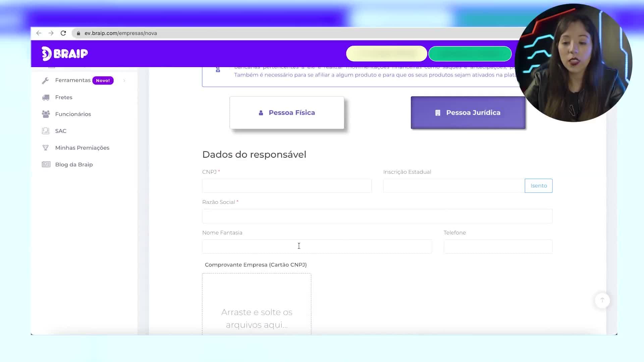Click the Cartão CNPJ file drop area

[x=257, y=304]
